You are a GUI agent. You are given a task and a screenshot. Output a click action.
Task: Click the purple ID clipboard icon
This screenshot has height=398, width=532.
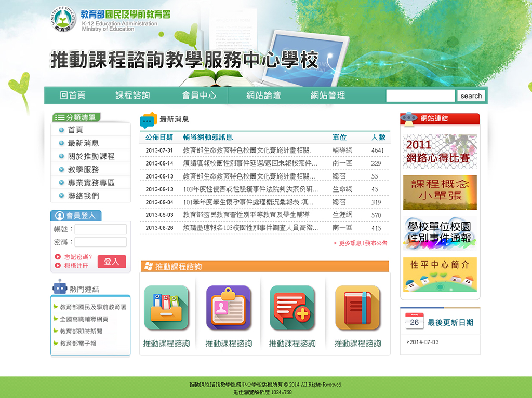pyautogui.click(x=229, y=307)
